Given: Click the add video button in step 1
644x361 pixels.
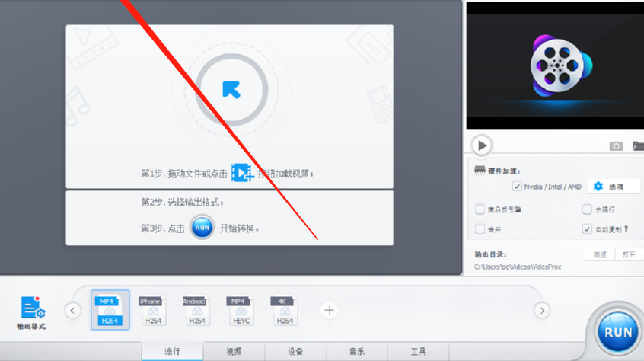Looking at the screenshot, I should 242,173.
